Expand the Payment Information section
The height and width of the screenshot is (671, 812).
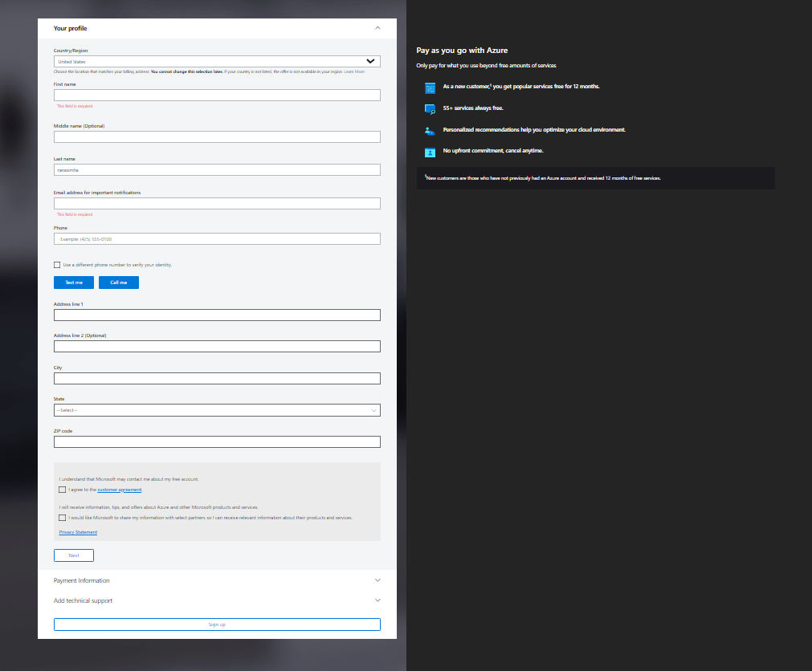(217, 580)
